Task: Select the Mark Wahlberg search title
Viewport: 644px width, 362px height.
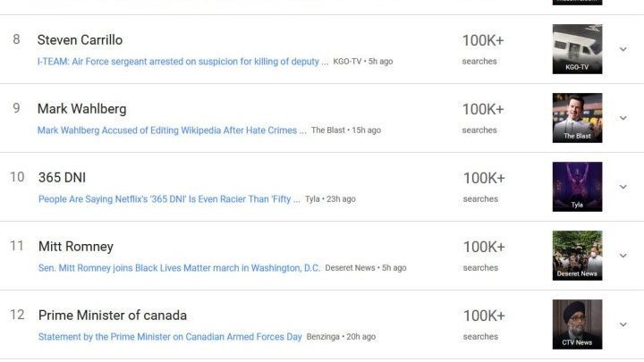Action: point(81,109)
